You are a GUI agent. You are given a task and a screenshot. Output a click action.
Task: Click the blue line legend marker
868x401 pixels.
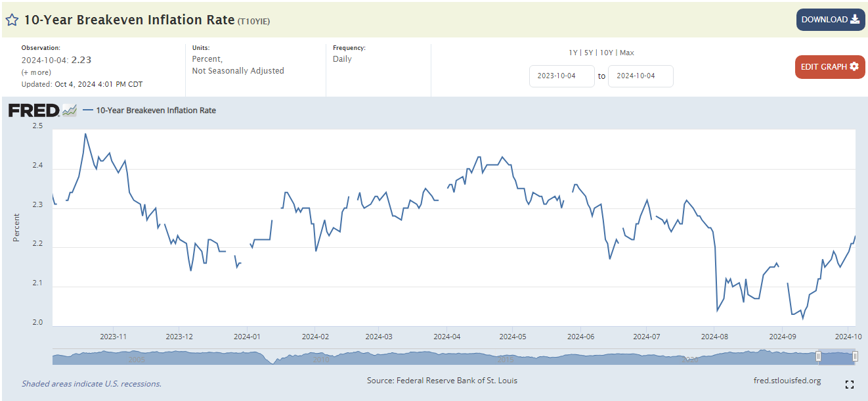point(88,110)
